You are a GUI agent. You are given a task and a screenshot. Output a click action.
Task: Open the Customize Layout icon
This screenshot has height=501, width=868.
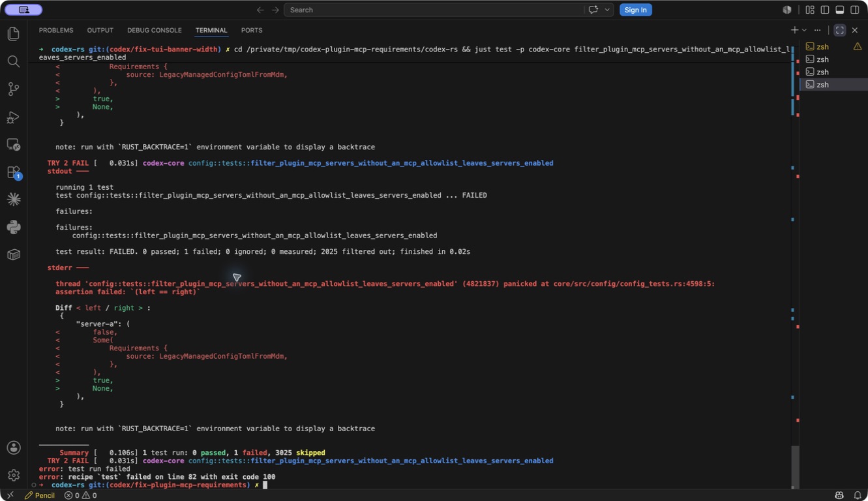click(x=810, y=10)
